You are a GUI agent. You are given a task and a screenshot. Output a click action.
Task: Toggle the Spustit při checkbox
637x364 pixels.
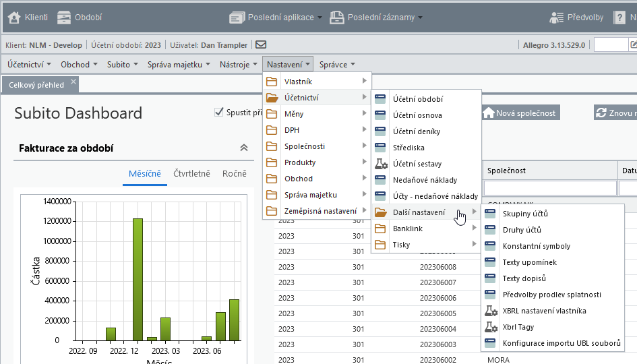pyautogui.click(x=219, y=112)
